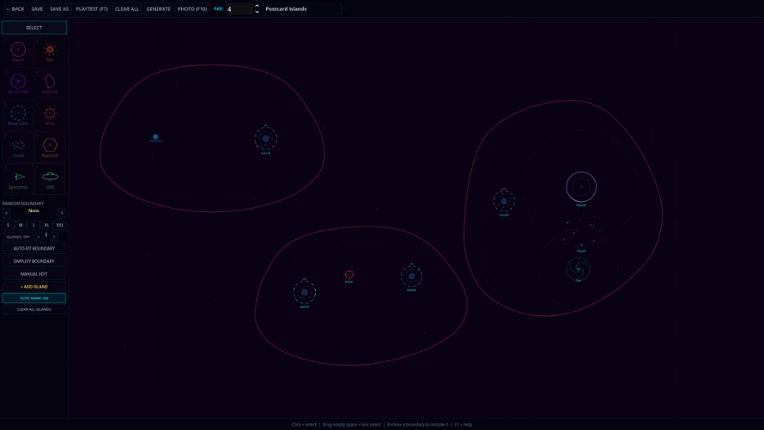
Task: Click the Add Island button
Action: [x=34, y=286]
